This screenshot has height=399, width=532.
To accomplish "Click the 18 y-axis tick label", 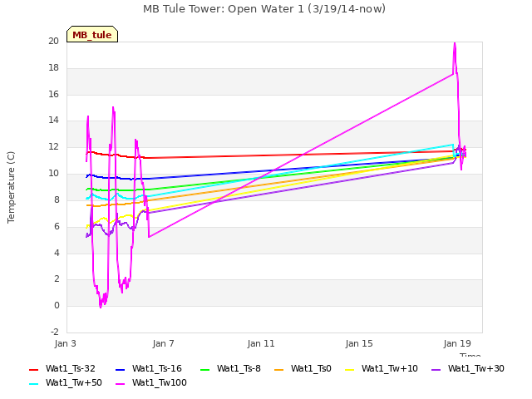I will 53,67.
